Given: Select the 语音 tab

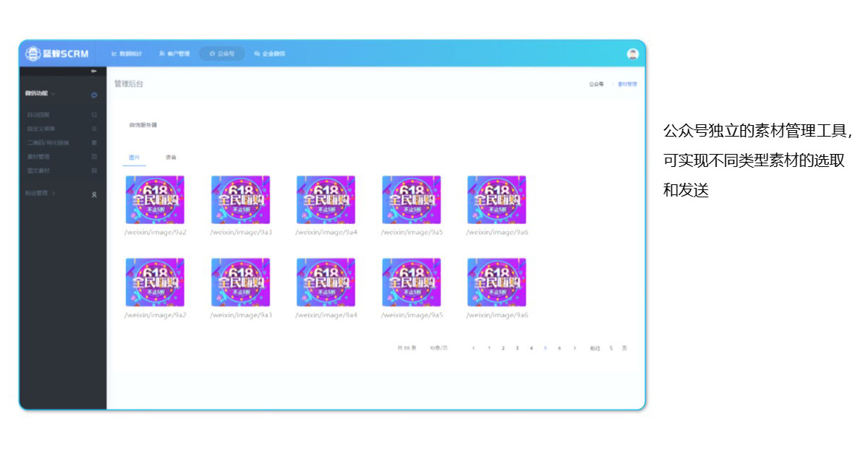Looking at the screenshot, I should click(170, 157).
